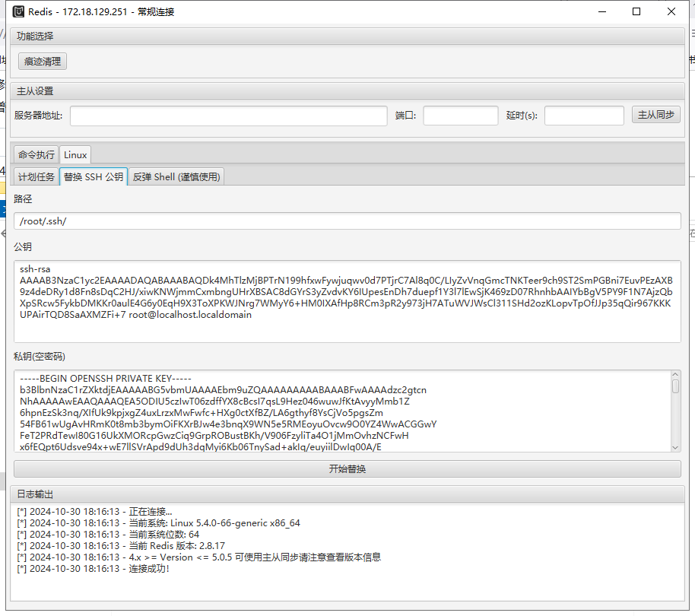Click the 痕迹清理 button
This screenshot has height=616, width=695.
point(43,61)
